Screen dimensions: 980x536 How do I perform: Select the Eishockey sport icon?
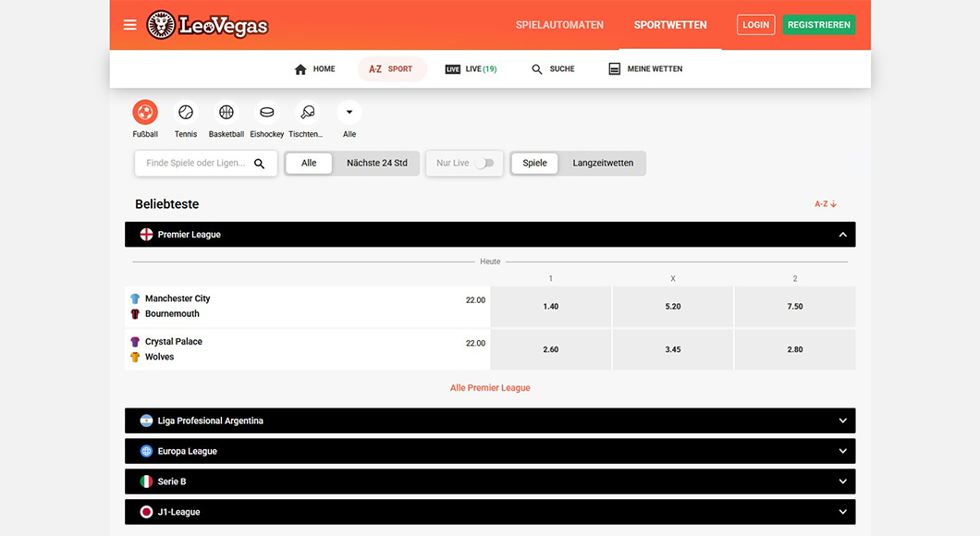tap(267, 113)
